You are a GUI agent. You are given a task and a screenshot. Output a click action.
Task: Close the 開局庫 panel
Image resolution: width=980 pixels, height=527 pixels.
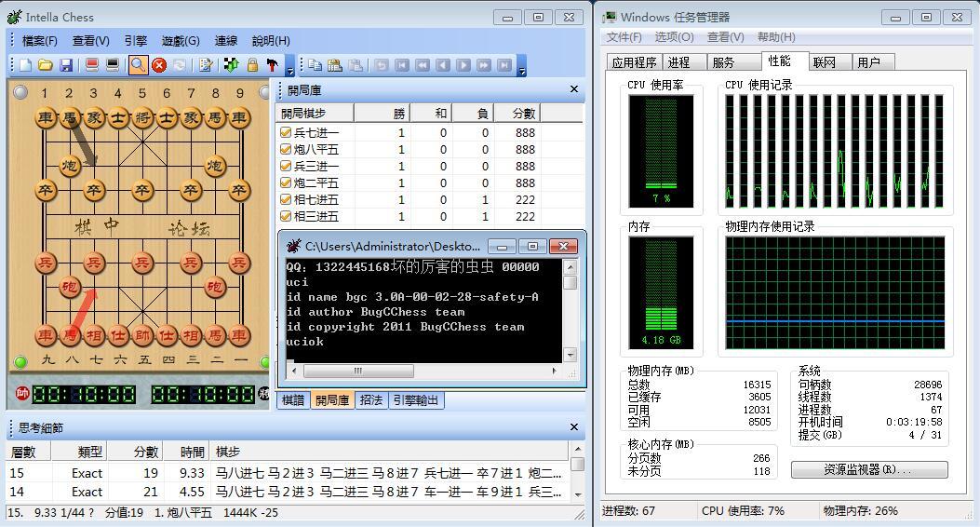[573, 89]
